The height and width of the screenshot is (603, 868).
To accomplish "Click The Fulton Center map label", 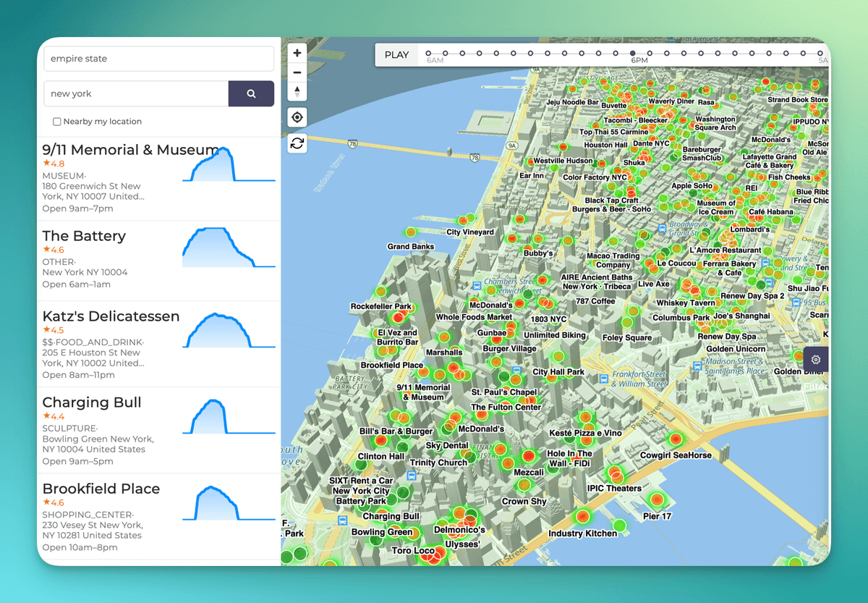I will coord(506,407).
